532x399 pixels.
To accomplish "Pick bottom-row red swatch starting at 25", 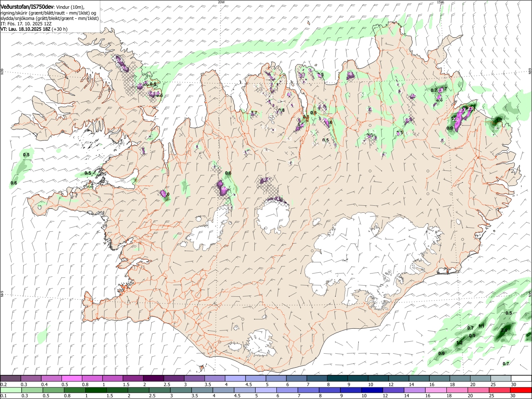I will tap(500, 390).
